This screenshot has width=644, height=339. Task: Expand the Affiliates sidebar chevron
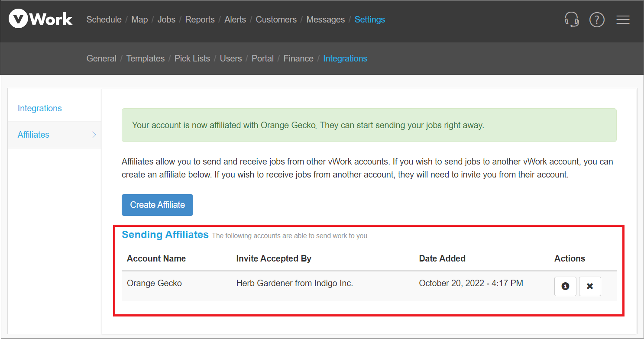pos(94,135)
